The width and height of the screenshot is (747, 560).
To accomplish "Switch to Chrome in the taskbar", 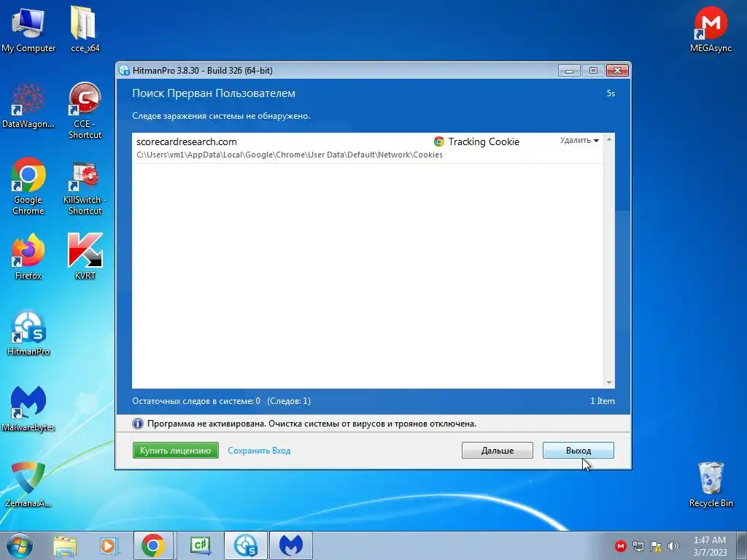I will click(x=153, y=545).
